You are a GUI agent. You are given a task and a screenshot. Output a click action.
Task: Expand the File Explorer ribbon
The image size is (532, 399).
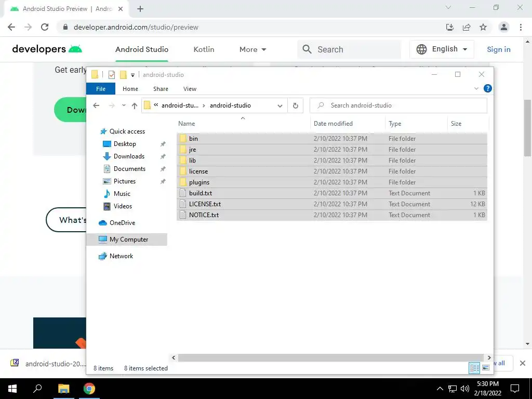tap(476, 88)
